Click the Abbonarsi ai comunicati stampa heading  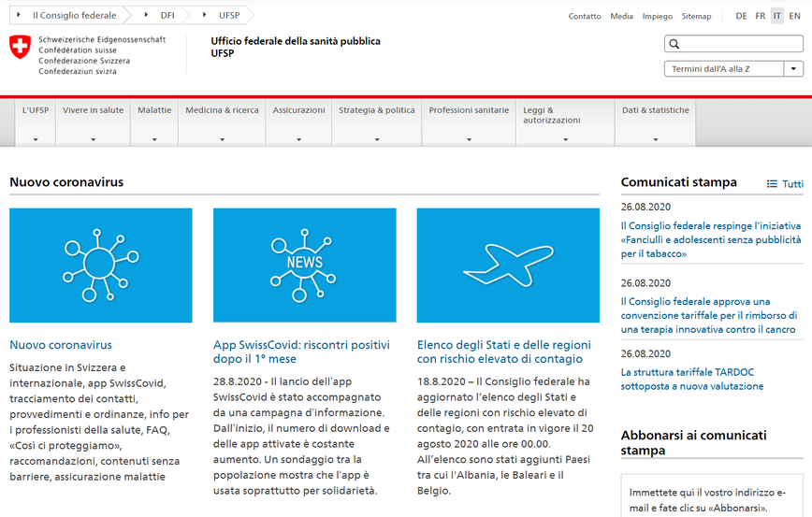point(694,442)
